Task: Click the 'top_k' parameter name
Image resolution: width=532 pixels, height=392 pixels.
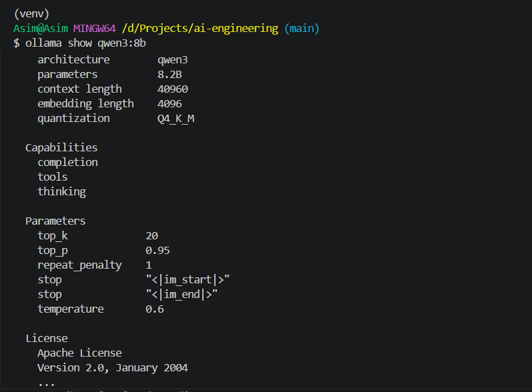Action: (x=53, y=236)
